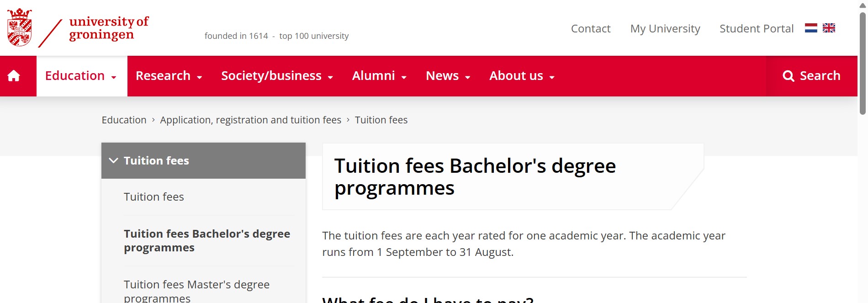Image resolution: width=868 pixels, height=303 pixels.
Task: Click the home icon in navigation bar
Action: click(x=14, y=76)
